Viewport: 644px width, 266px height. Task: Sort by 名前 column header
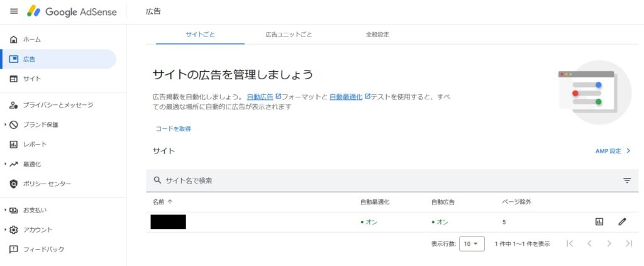click(162, 202)
